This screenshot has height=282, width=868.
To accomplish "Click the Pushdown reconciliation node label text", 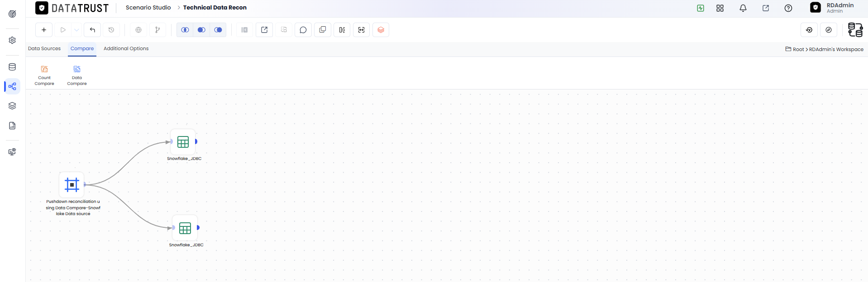I will click(x=73, y=208).
